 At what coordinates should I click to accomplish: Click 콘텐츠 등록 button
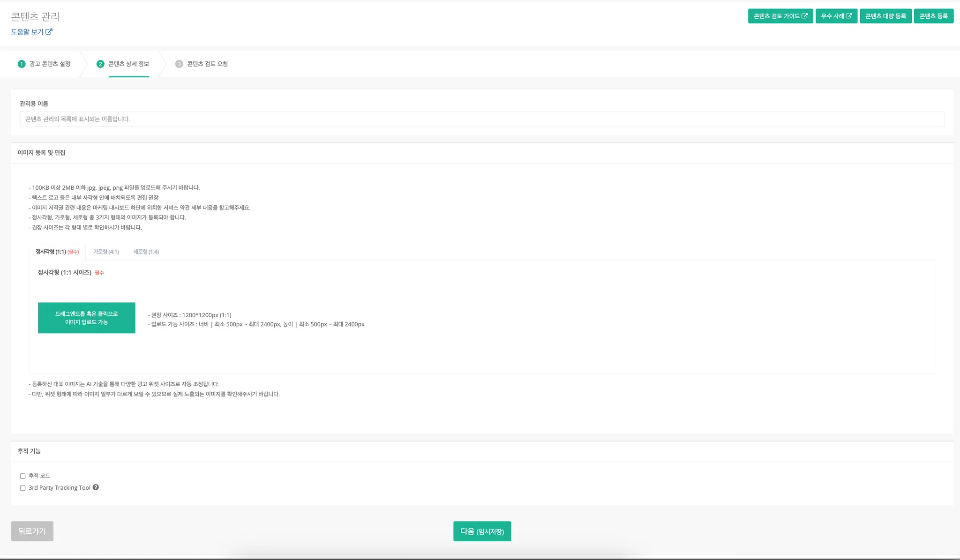933,16
